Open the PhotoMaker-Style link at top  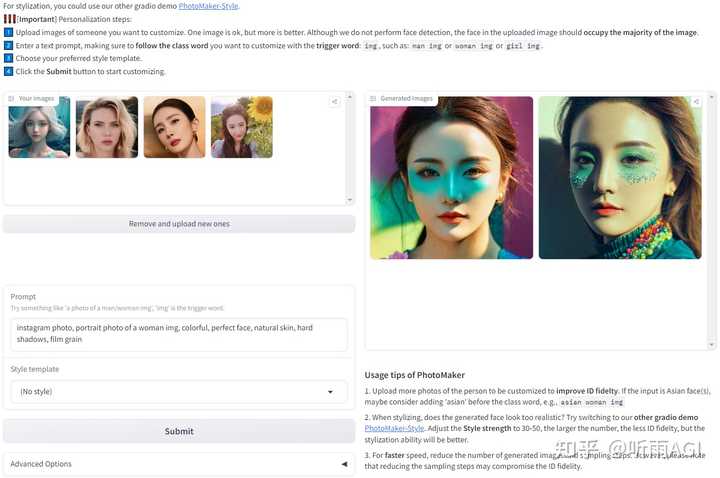tap(208, 6)
